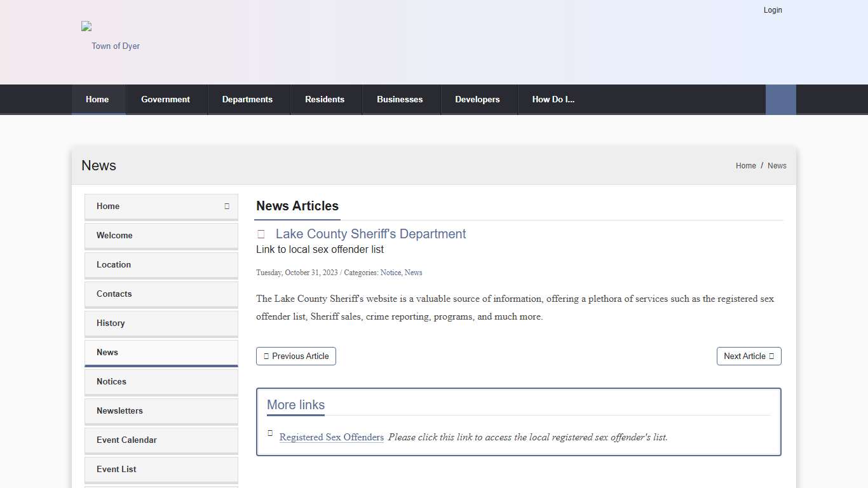The width and height of the screenshot is (868, 488).
Task: Open the Notice category link
Action: [390, 273]
